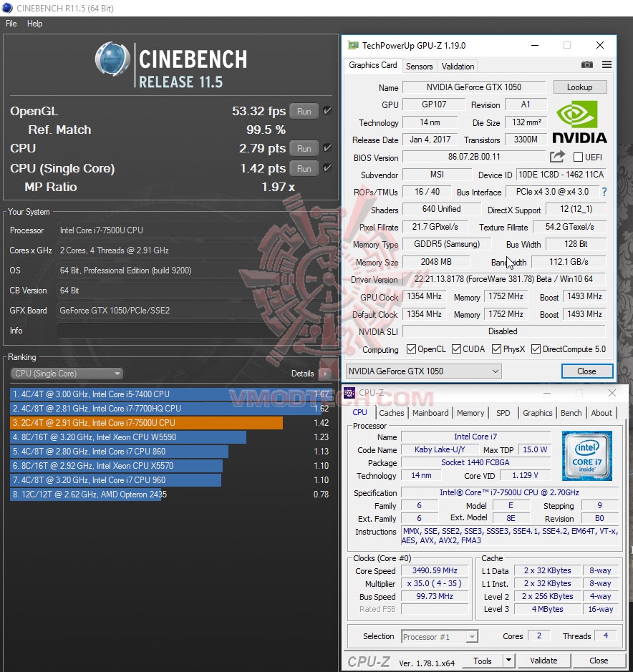The image size is (633, 672).
Task: Switch to the Sensors tab in GPU-Z
Action: (x=419, y=67)
